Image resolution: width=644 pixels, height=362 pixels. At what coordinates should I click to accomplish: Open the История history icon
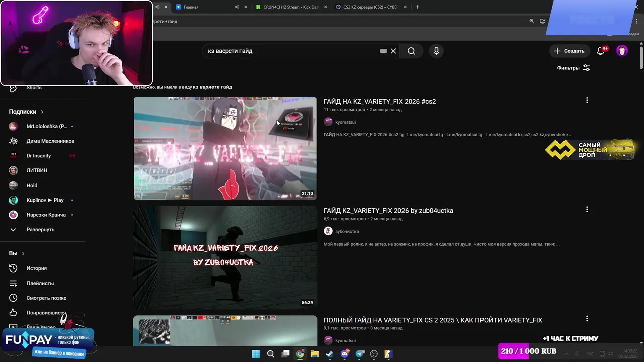click(x=14, y=268)
